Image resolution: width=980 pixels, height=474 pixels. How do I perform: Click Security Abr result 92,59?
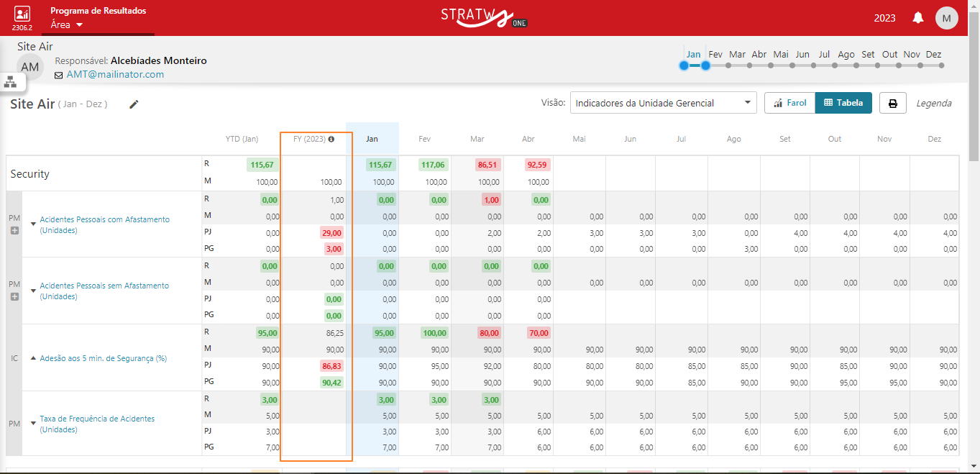click(538, 165)
